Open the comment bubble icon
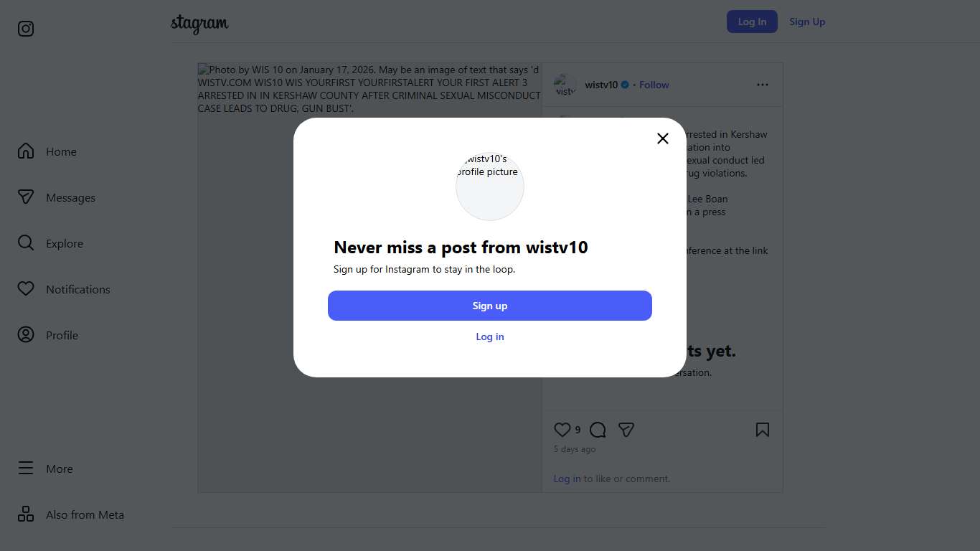Screen dimensions: 980x551 [598, 430]
